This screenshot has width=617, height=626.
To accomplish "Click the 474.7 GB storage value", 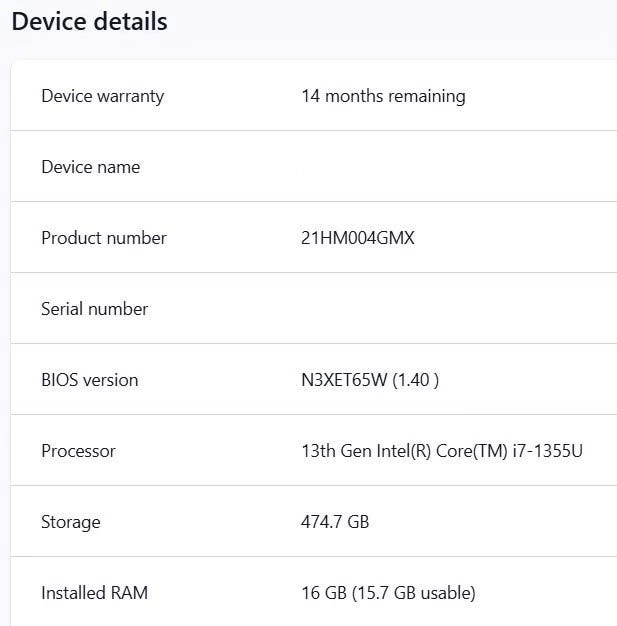I will (335, 522).
